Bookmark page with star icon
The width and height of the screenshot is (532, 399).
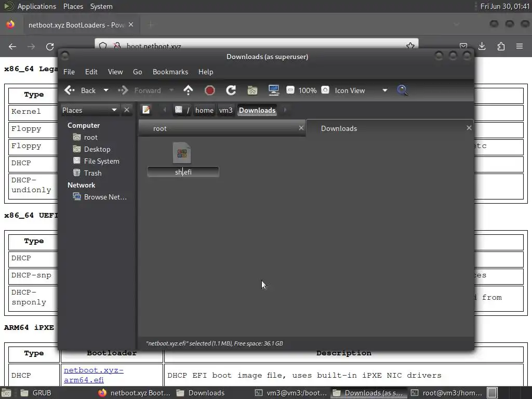[x=410, y=46]
